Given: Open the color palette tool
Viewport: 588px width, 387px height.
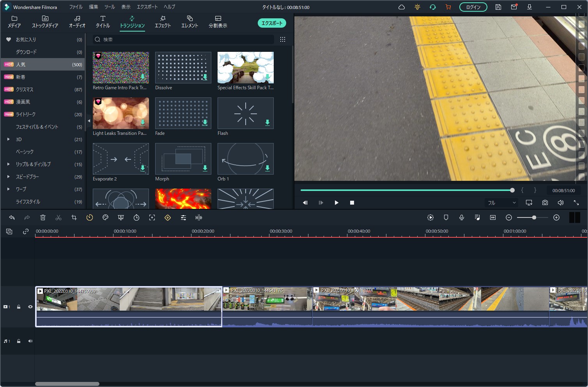Looking at the screenshot, I should tap(105, 218).
